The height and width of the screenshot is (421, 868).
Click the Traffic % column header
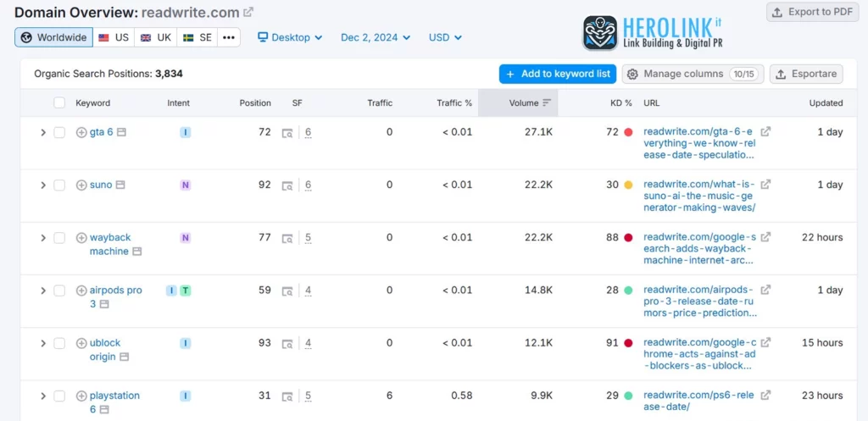tap(454, 102)
